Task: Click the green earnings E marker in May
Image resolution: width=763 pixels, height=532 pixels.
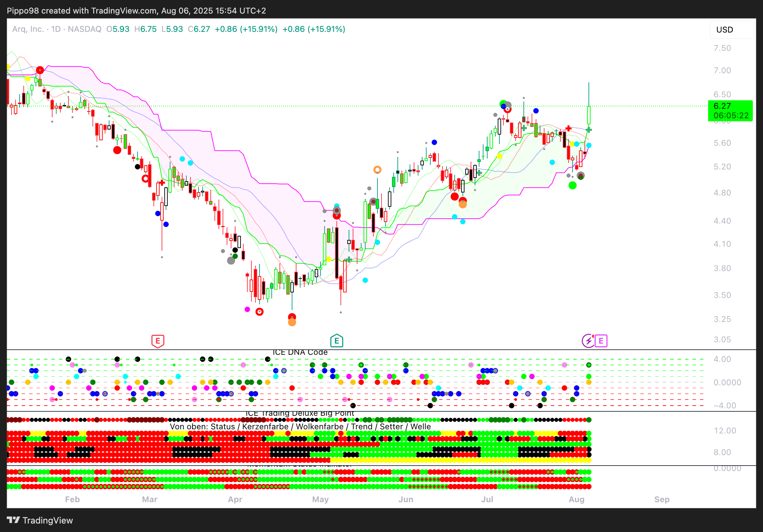Action: pos(336,341)
